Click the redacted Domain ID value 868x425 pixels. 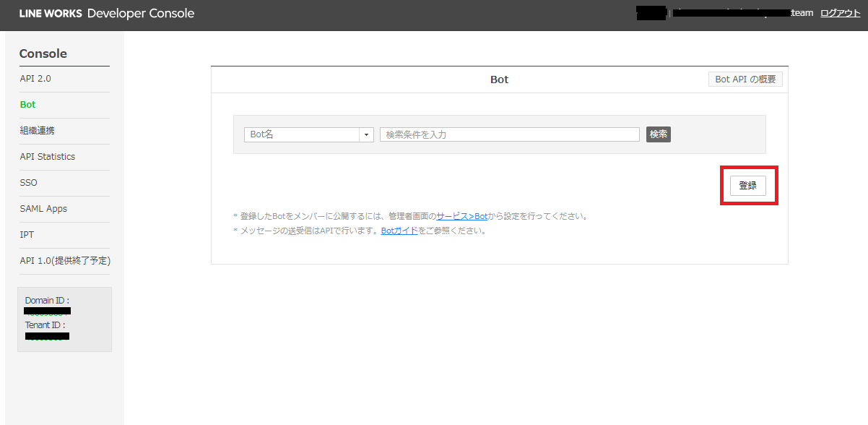[47, 312]
